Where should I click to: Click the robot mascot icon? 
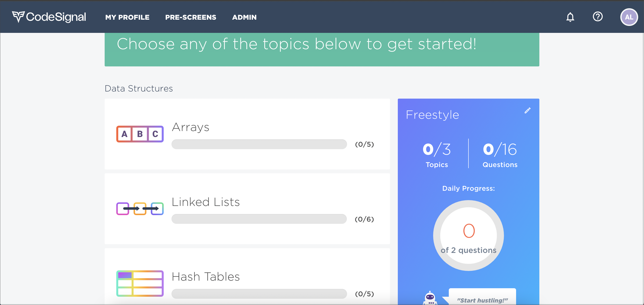(x=430, y=298)
